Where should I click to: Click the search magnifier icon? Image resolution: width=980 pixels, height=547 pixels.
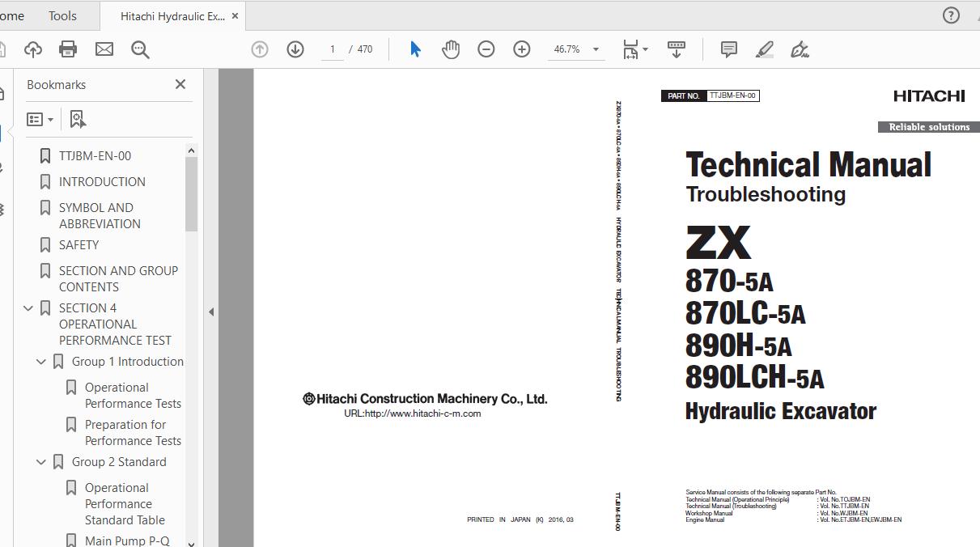coord(140,49)
